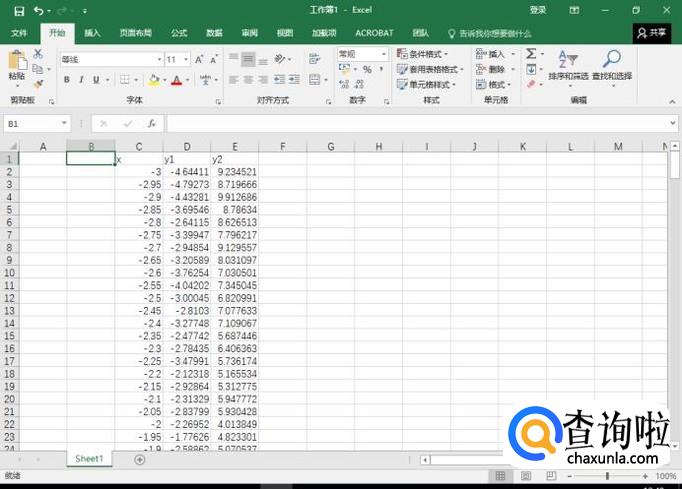Image resolution: width=682 pixels, height=489 pixels.
Task: Increase font size with large A
Action: [199, 59]
